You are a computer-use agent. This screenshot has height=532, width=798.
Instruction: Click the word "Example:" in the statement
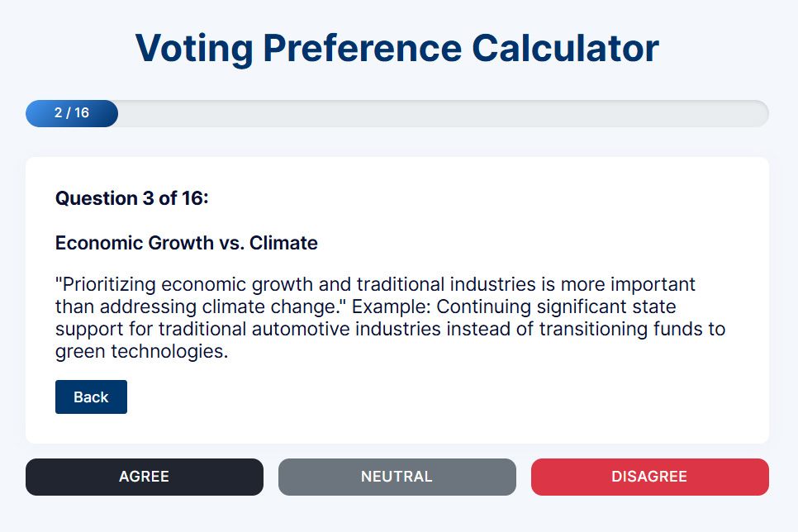tap(392, 306)
